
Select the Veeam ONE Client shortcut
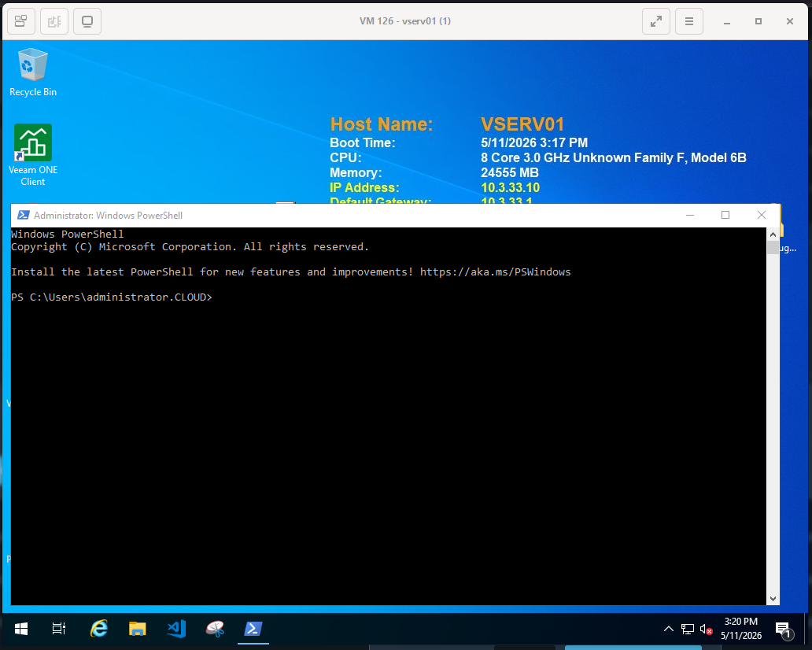point(32,155)
